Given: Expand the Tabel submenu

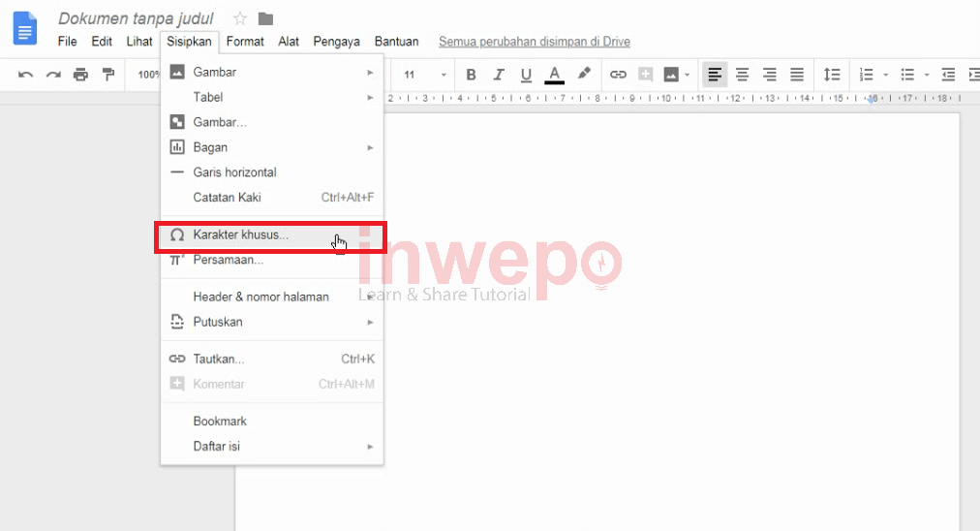Looking at the screenshot, I should coord(272,97).
